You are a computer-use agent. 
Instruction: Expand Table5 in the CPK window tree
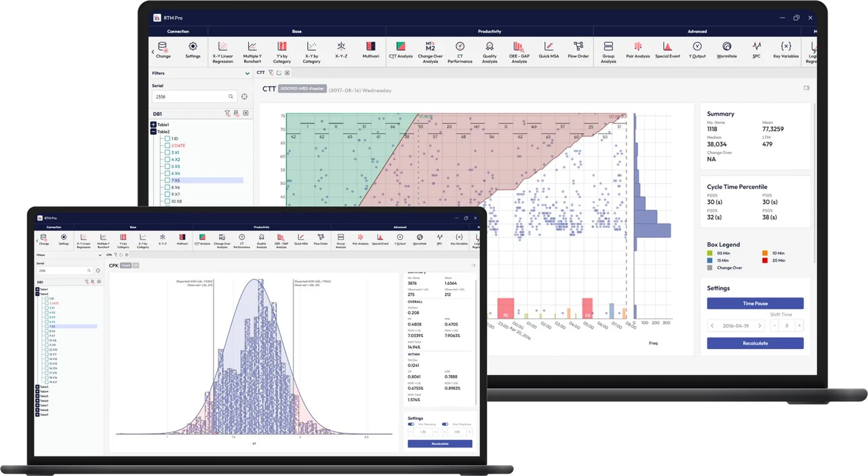37,397
